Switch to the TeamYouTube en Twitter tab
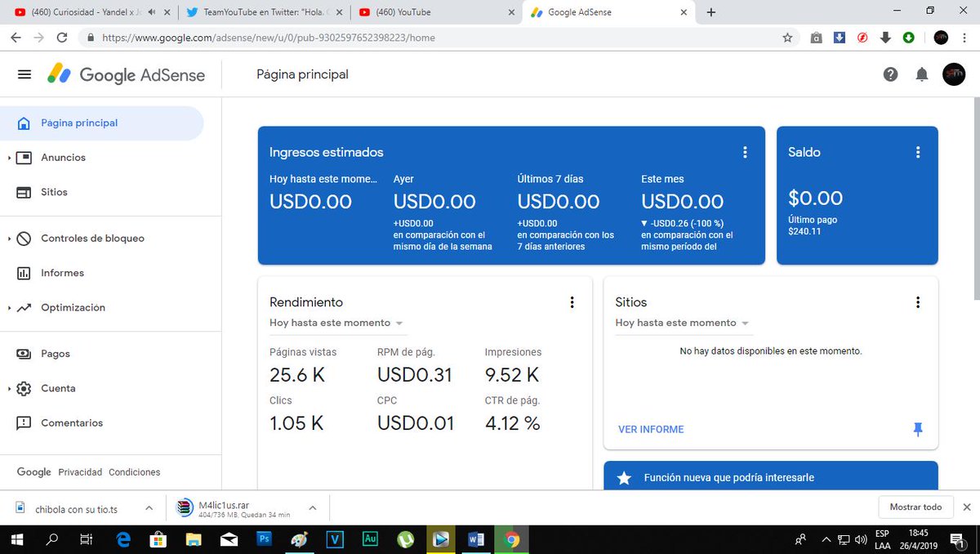 (x=263, y=12)
